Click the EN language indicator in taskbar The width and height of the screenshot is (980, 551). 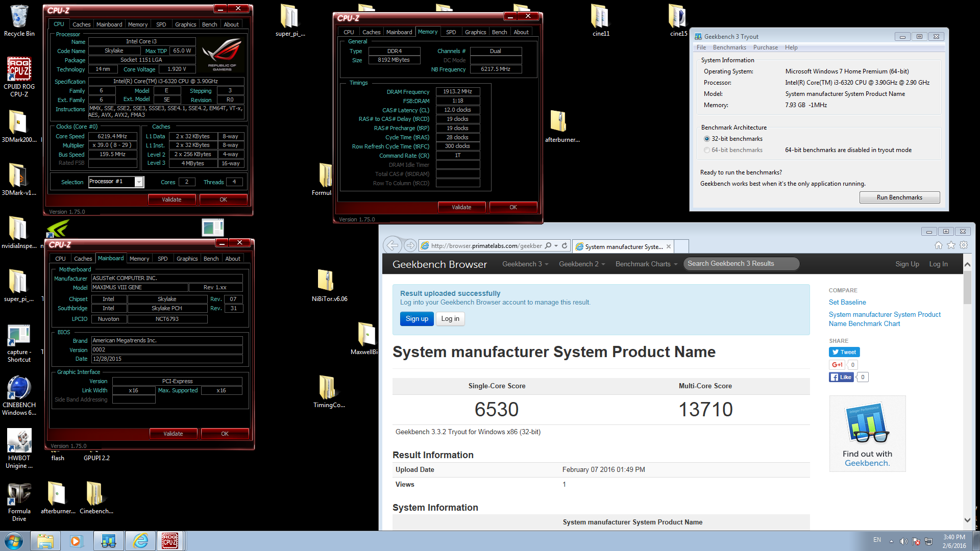pyautogui.click(x=877, y=540)
